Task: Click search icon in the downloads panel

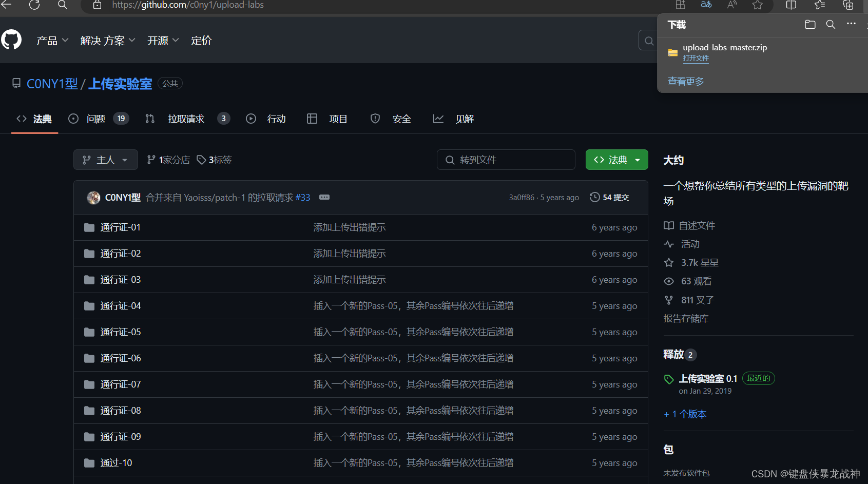Action: 831,24
